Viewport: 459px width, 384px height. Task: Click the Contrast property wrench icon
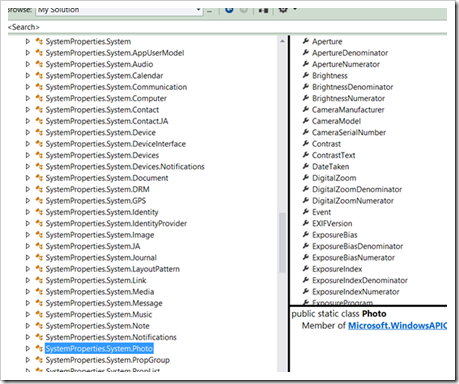coord(306,143)
